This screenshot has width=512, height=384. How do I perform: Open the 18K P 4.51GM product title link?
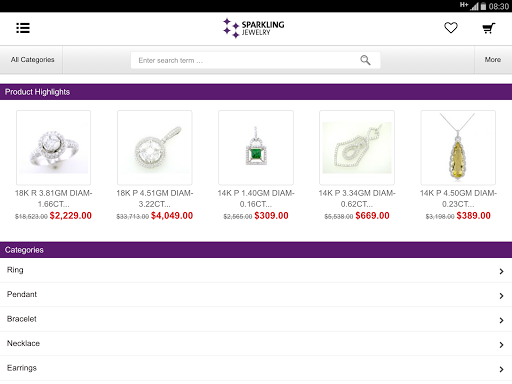tap(155, 198)
